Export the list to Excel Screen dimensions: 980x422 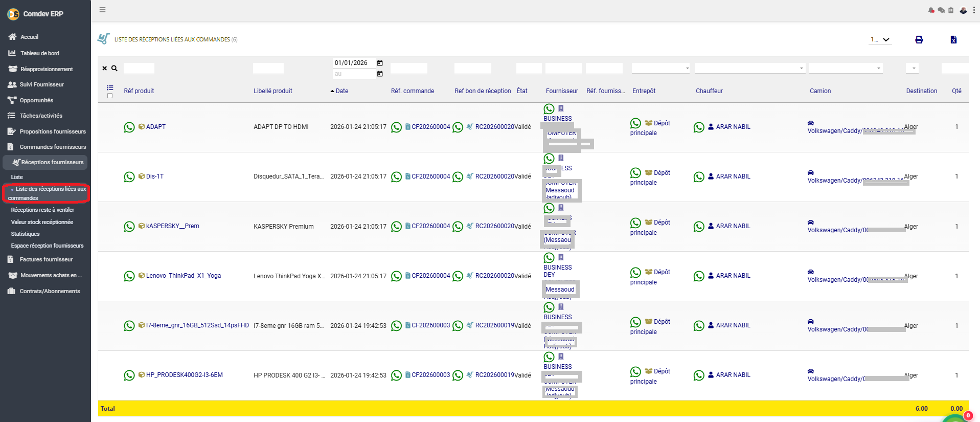[953, 39]
